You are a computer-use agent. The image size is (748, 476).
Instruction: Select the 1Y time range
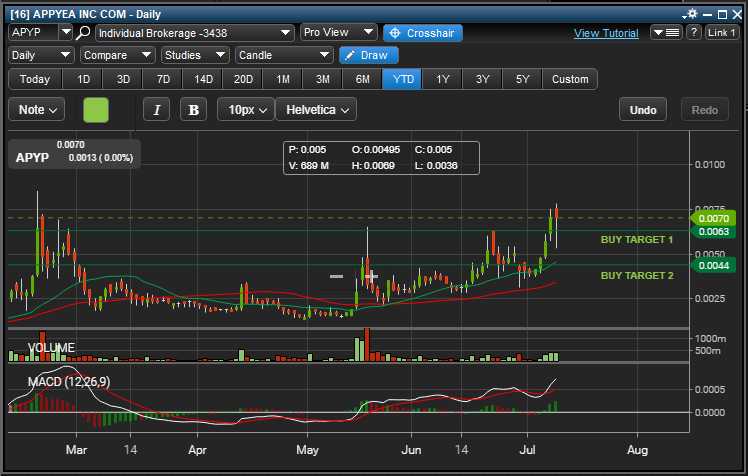[x=443, y=79]
